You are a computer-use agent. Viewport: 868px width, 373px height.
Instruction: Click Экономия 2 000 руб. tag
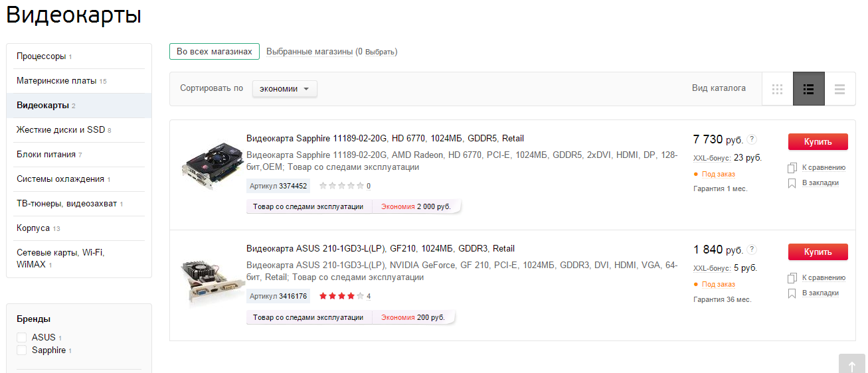[x=416, y=207]
